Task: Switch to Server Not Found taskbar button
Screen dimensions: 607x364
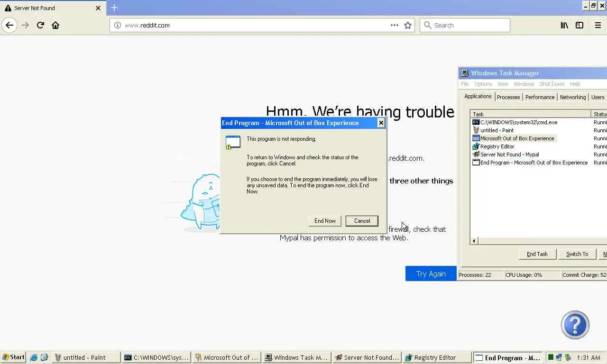Action: pos(367,357)
